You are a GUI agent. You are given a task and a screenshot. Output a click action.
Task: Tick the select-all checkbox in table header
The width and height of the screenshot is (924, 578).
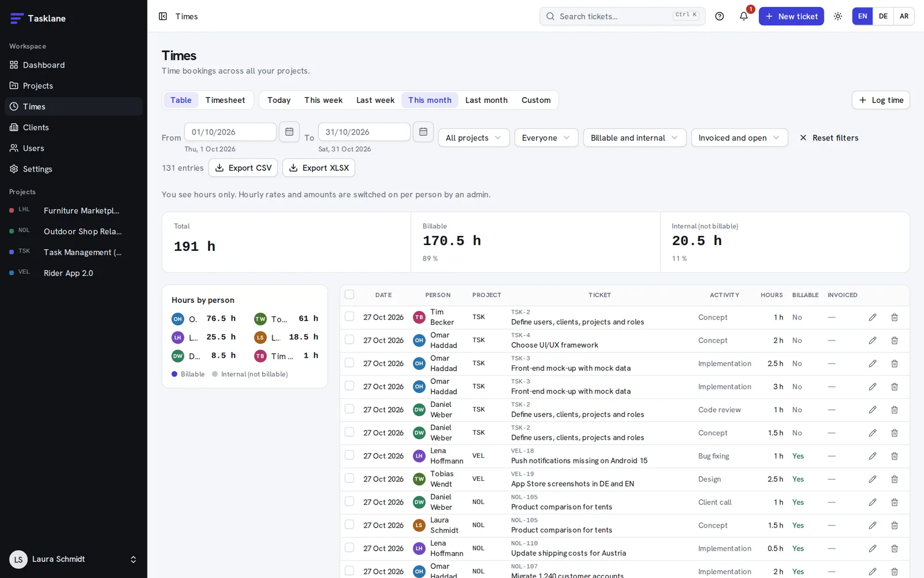click(349, 294)
